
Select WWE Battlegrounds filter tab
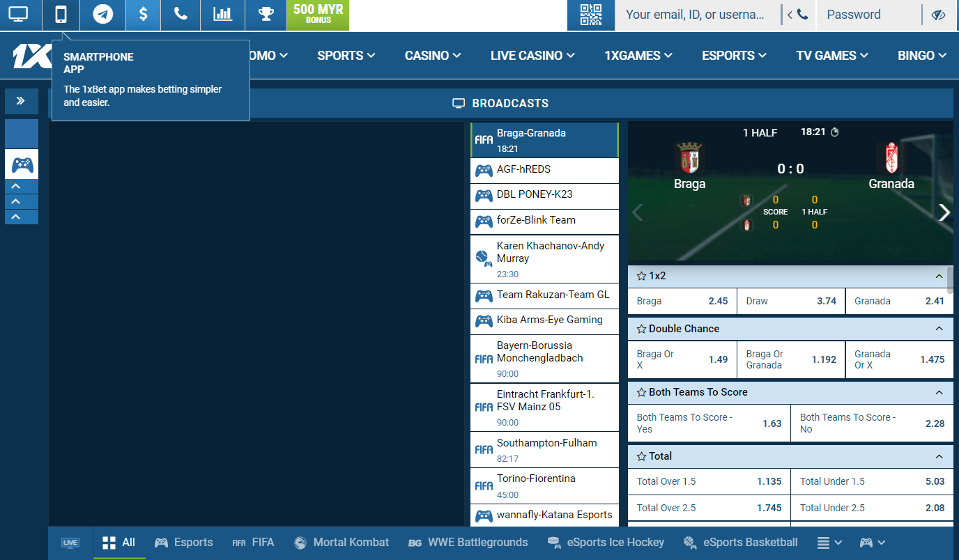point(468,543)
